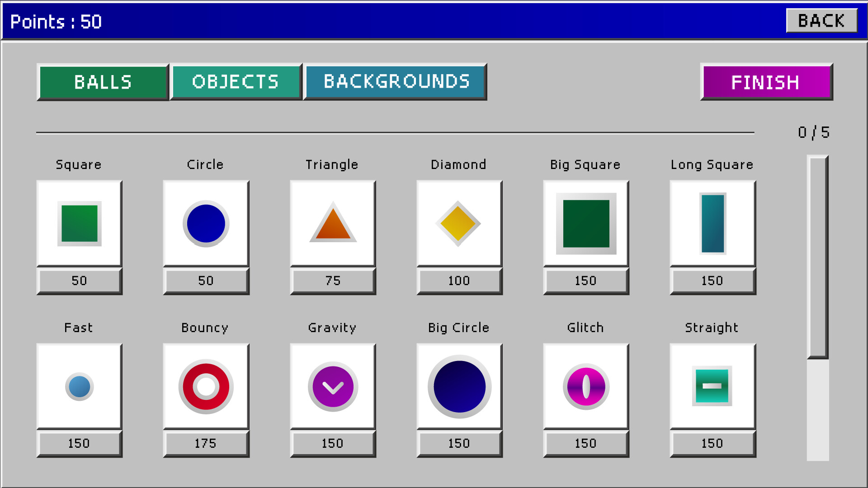Select the Gravity ball
Screen dimensions: 868x488
click(x=333, y=386)
